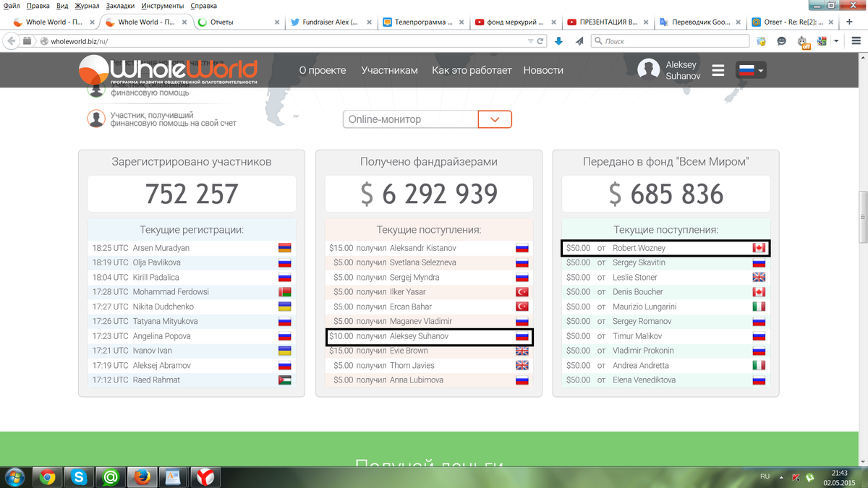868x488 pixels.
Task: Open the Файл menu
Action: click(x=12, y=6)
